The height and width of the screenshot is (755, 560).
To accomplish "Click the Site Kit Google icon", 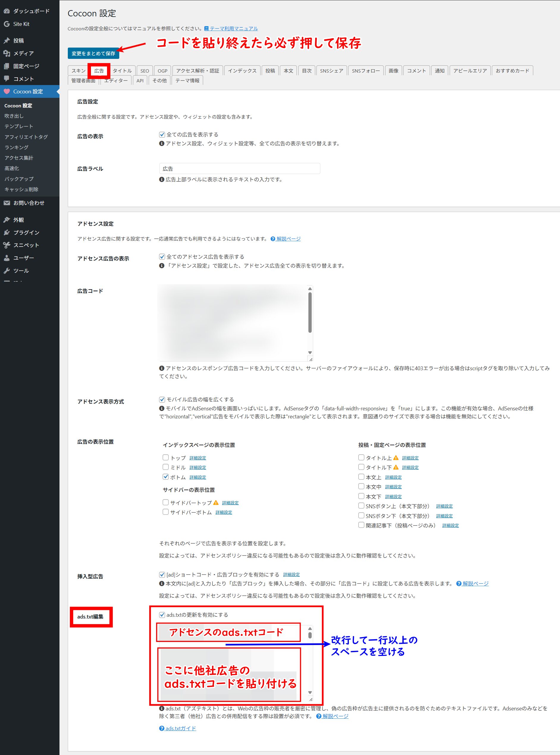I will tap(7, 24).
